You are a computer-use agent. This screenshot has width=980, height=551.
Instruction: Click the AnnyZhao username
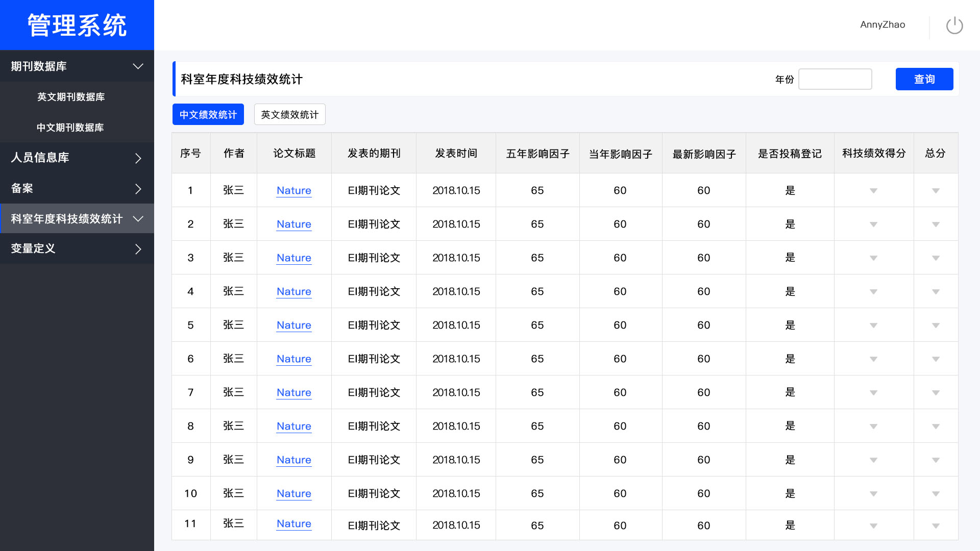click(x=882, y=24)
